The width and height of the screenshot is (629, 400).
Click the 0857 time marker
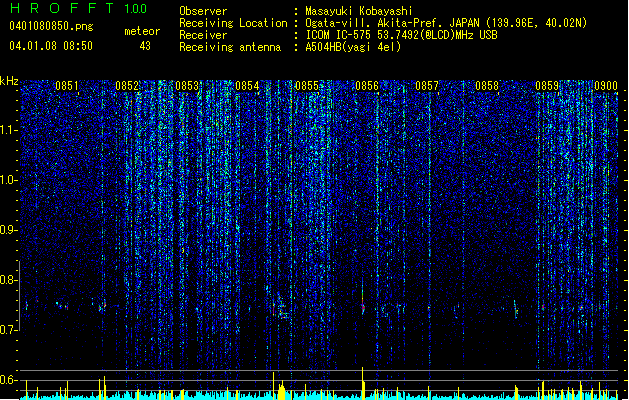coord(427,86)
